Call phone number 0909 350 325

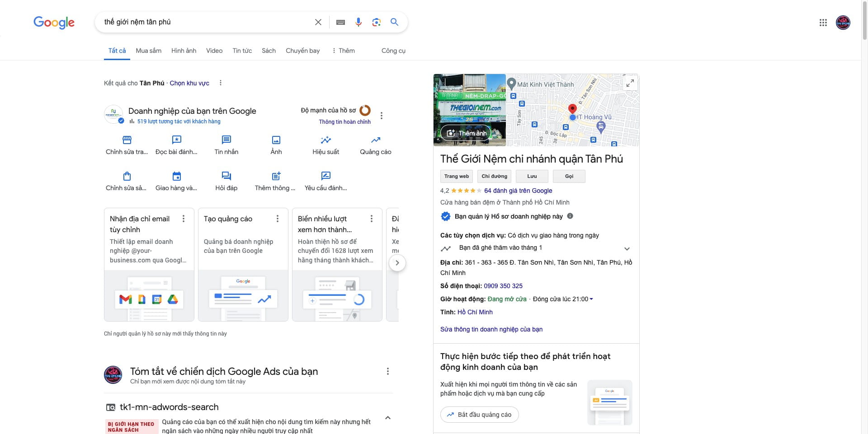click(x=503, y=286)
